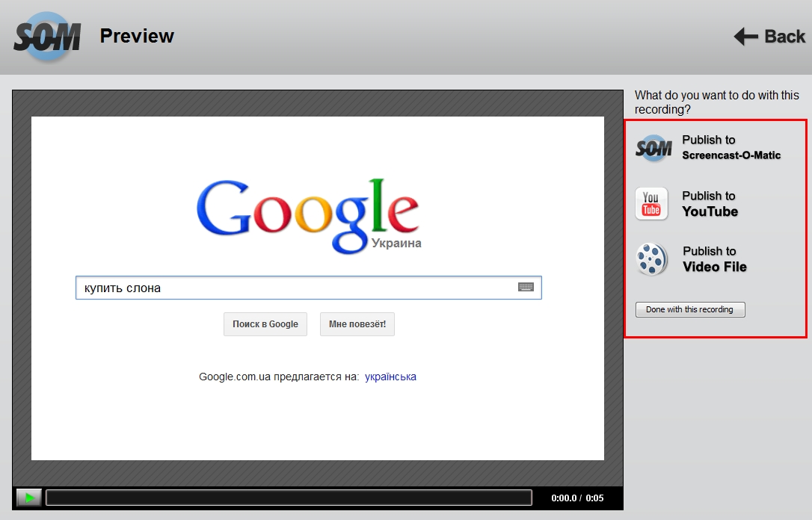This screenshot has height=520, width=812.
Task: Go back using the Back arrow
Action: (769, 36)
